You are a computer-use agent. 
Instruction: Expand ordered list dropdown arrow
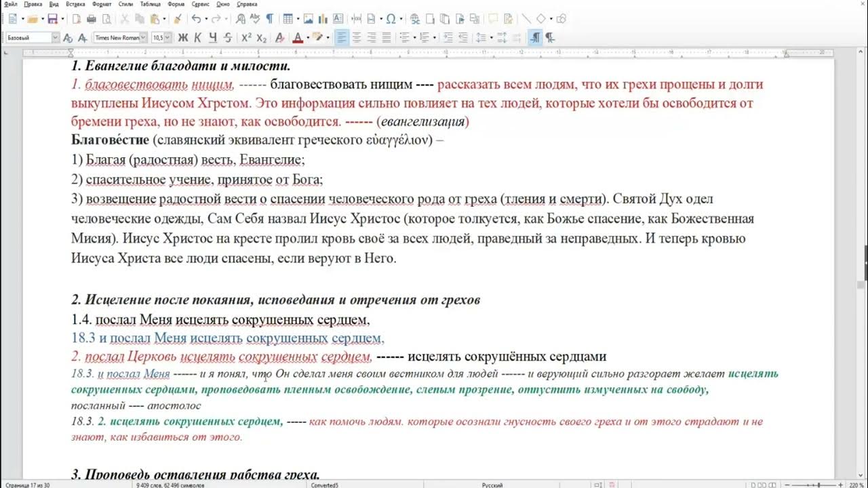pyautogui.click(x=434, y=38)
